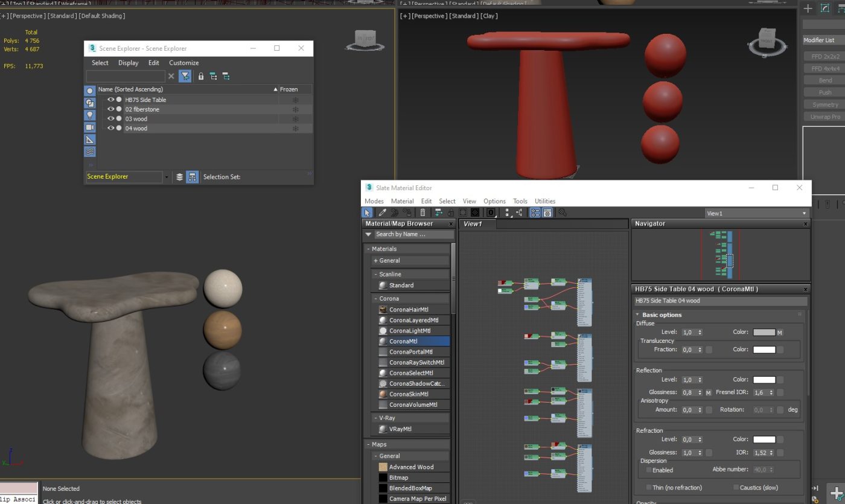Enable Caustics (slow) checkbox
This screenshot has width=845, height=504.
(x=736, y=487)
